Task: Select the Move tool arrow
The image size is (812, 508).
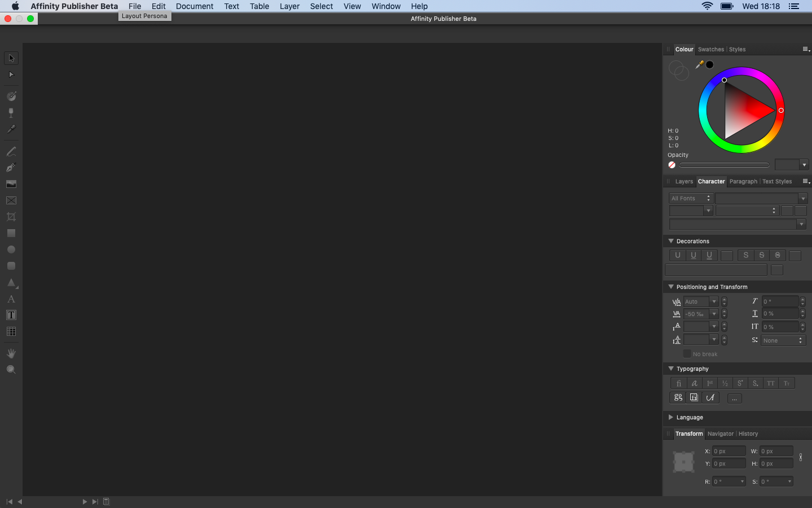Action: (x=11, y=58)
